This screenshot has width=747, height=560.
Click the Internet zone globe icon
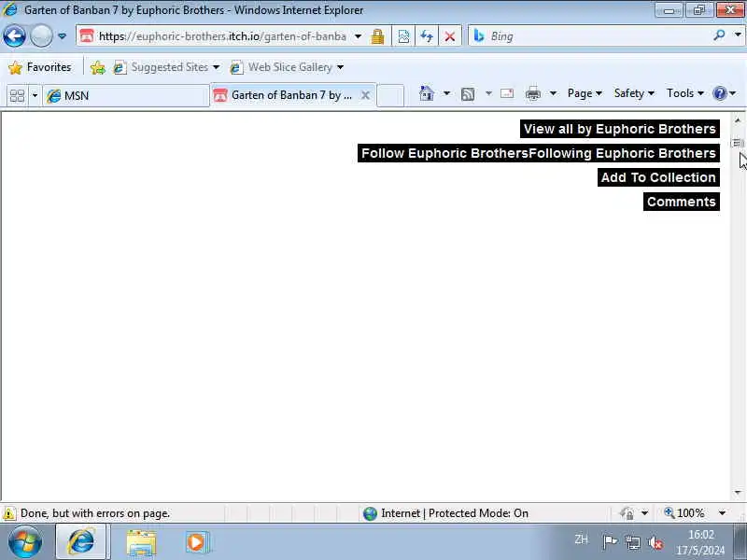(370, 513)
